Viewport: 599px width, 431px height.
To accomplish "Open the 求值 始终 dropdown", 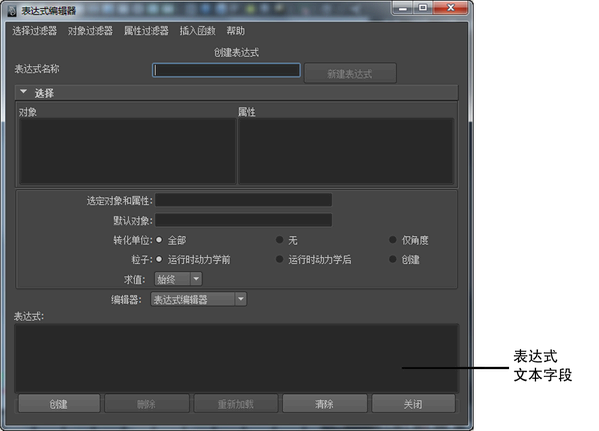I will click(178, 279).
